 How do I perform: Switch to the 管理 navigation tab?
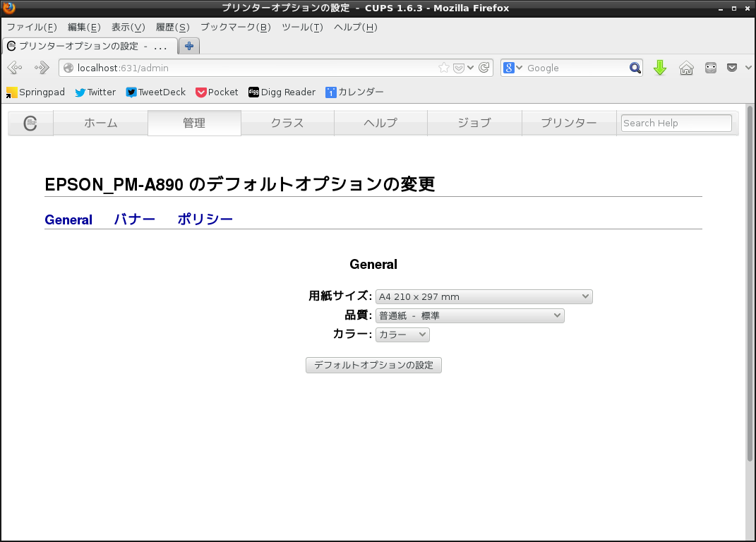pos(194,124)
